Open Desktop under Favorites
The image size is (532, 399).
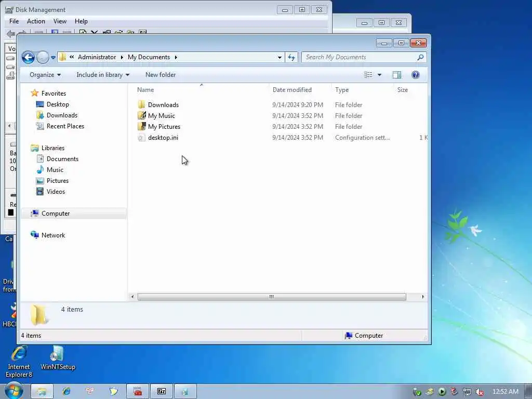(58, 104)
